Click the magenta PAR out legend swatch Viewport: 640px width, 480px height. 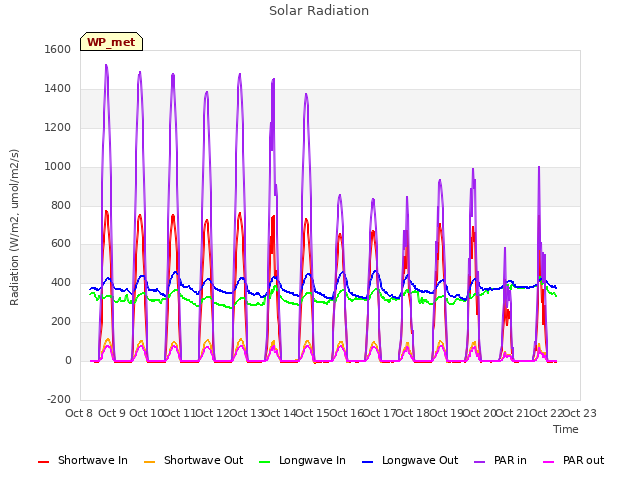coord(549,462)
